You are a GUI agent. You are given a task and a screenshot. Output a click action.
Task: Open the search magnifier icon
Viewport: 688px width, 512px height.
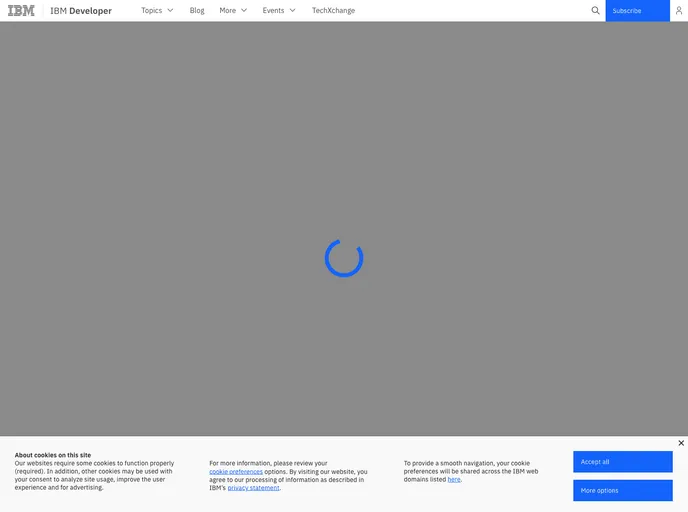pyautogui.click(x=596, y=11)
